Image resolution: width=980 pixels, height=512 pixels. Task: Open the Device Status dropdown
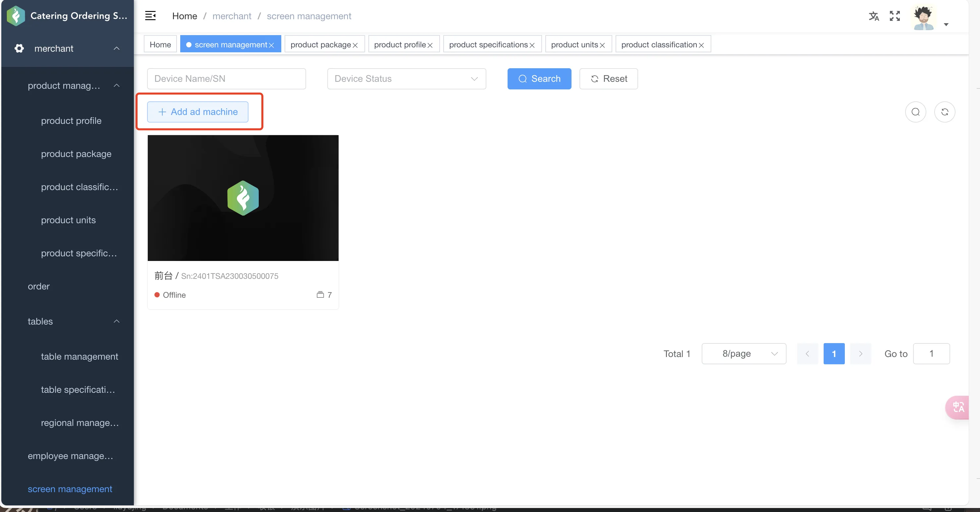click(x=406, y=78)
